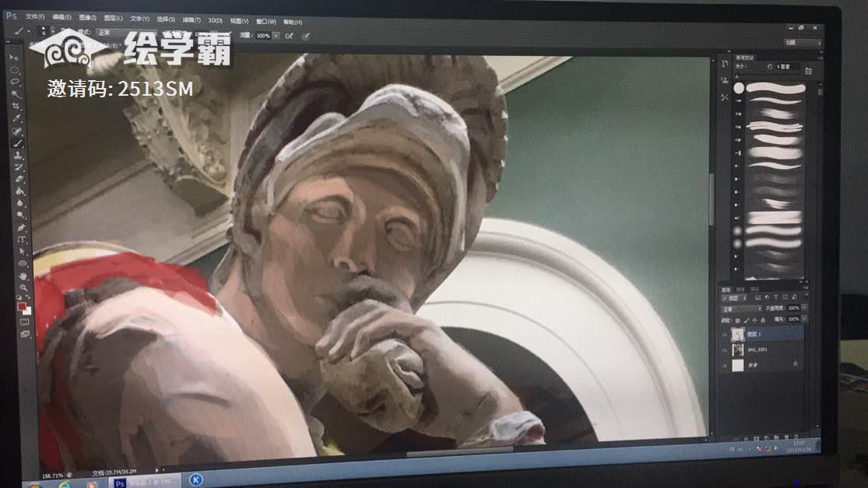Select the Pen tool

pyautogui.click(x=22, y=227)
